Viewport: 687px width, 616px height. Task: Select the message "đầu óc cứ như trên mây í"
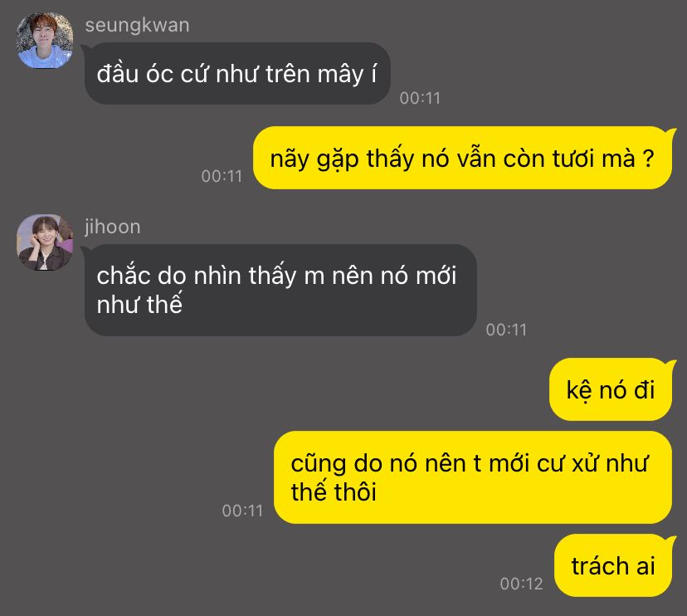(x=237, y=73)
